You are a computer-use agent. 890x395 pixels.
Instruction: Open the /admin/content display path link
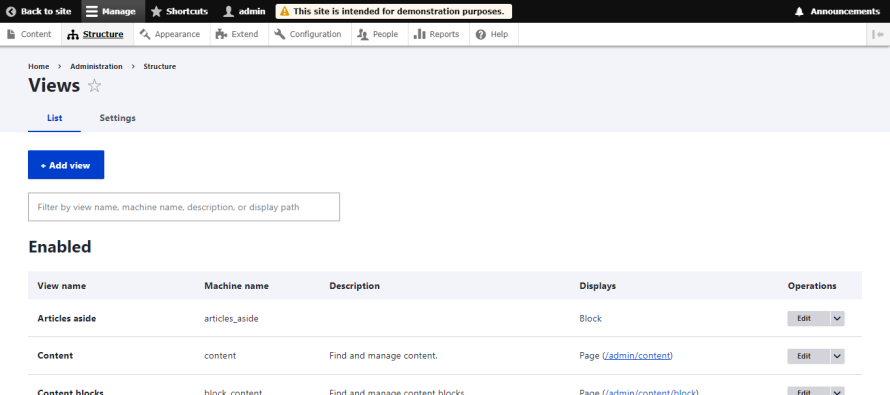[637, 356]
